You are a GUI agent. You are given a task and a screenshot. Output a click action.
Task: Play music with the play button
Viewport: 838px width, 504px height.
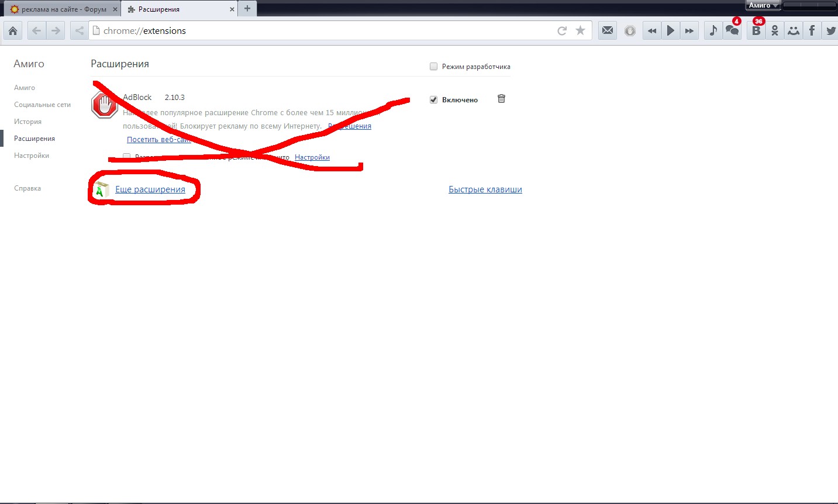[x=671, y=31]
